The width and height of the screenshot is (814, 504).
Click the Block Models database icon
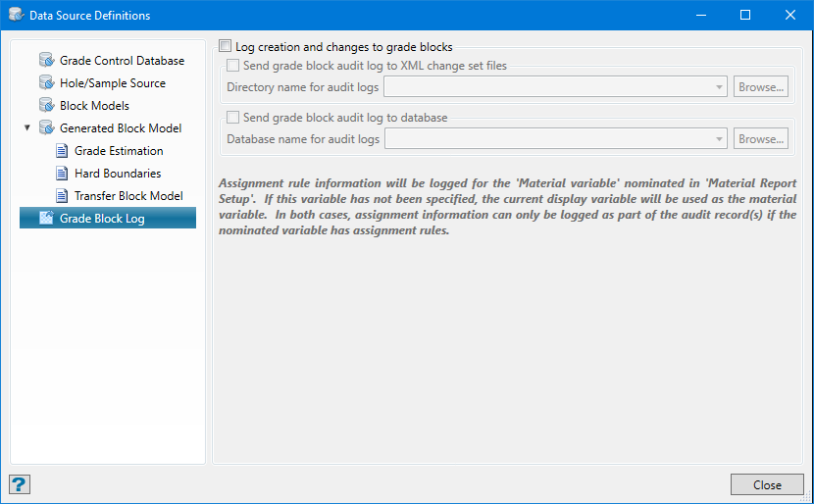tap(46, 106)
